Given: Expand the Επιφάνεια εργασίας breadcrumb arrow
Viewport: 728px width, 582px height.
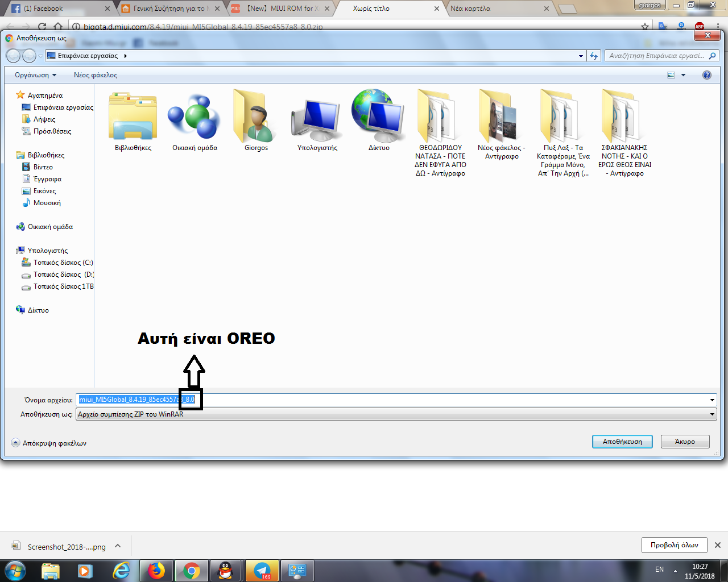Looking at the screenshot, I should click(x=125, y=56).
